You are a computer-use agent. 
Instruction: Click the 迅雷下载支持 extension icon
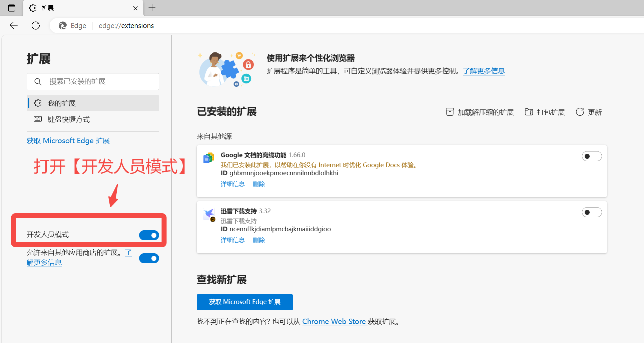pos(209,214)
